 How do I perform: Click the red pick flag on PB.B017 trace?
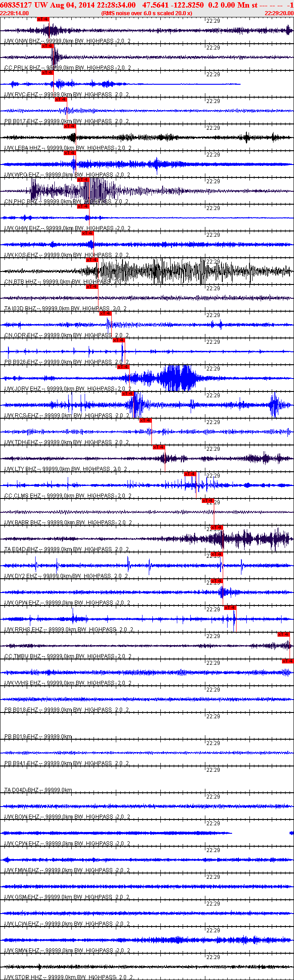pos(61,99)
